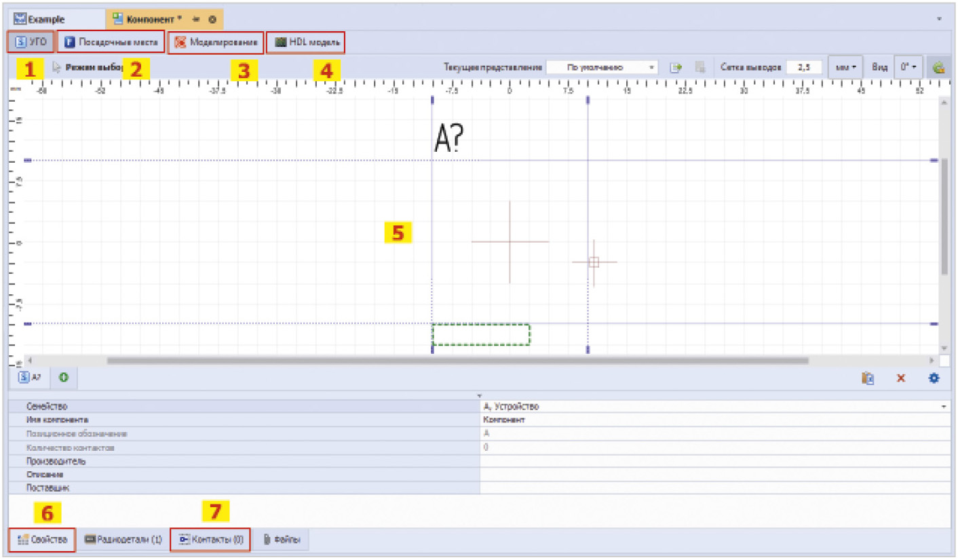Click the vertical scrollbar up arrow
Screen dimensions: 958x560
tap(943, 102)
